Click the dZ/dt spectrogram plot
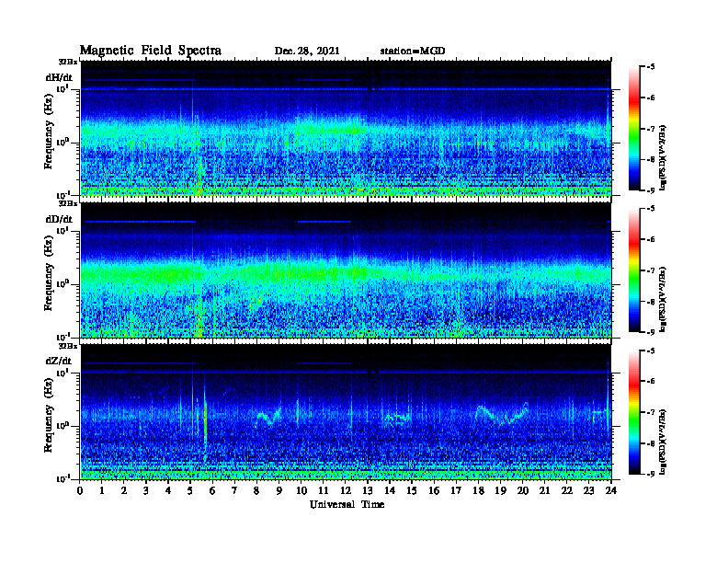 pos(346,411)
